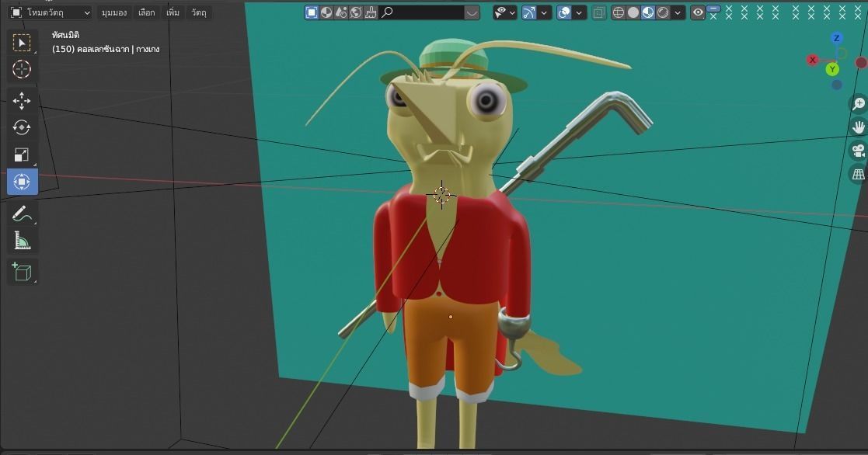Toggle X-ray mode in the header
868x455 pixels.
[599, 12]
